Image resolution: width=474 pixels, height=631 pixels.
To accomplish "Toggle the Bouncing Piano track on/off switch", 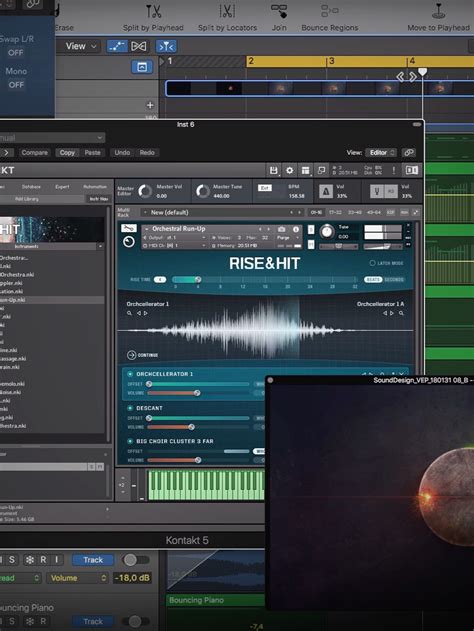I will pos(136,621).
